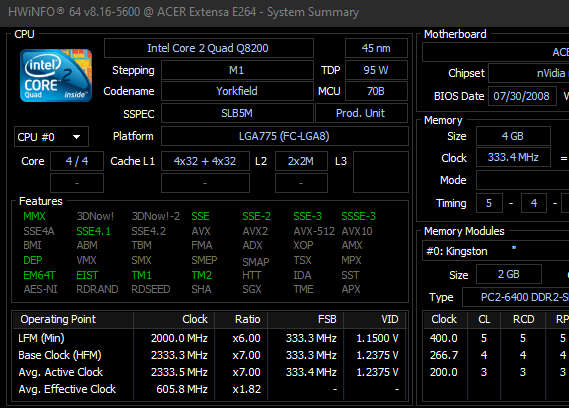Click the nVidia chipset field
This screenshot has height=408, width=569.
point(529,73)
